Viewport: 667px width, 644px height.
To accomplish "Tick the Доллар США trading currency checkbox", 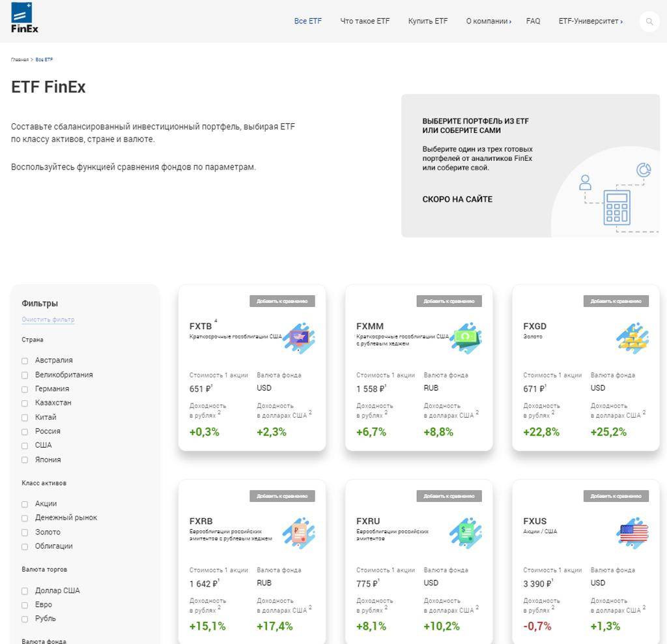I will [25, 591].
